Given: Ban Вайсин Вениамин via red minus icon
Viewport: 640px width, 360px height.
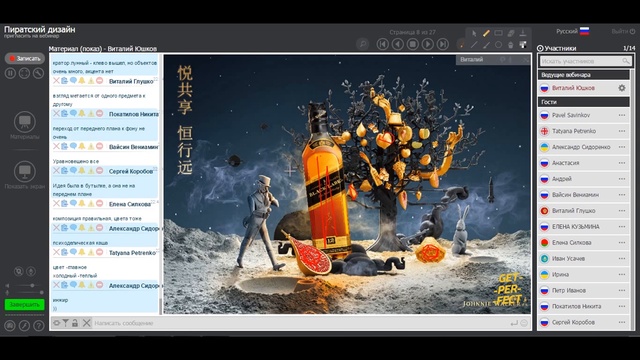Looking at the screenshot, I should coord(99,146).
